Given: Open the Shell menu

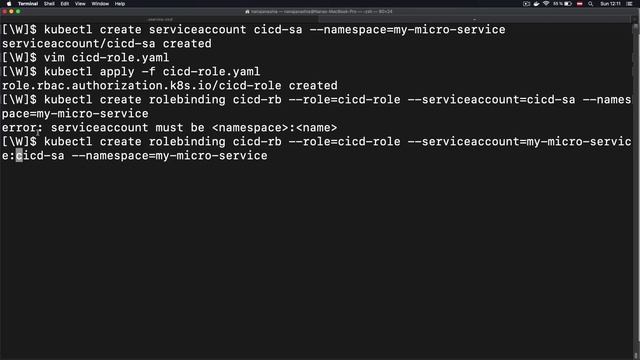Looking at the screenshot, I should tap(49, 4).
